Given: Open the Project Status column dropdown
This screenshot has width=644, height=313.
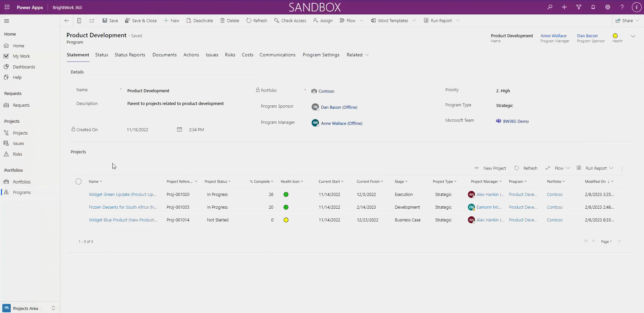Looking at the screenshot, I should [x=217, y=181].
